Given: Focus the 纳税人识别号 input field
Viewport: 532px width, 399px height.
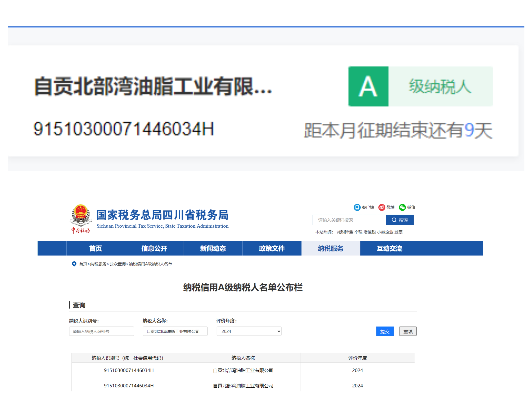Looking at the screenshot, I should pyautogui.click(x=101, y=331).
